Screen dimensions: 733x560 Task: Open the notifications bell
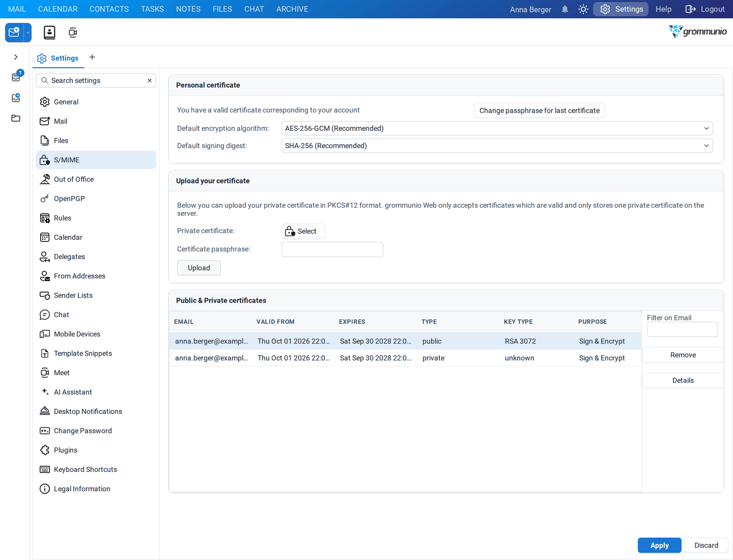(565, 9)
